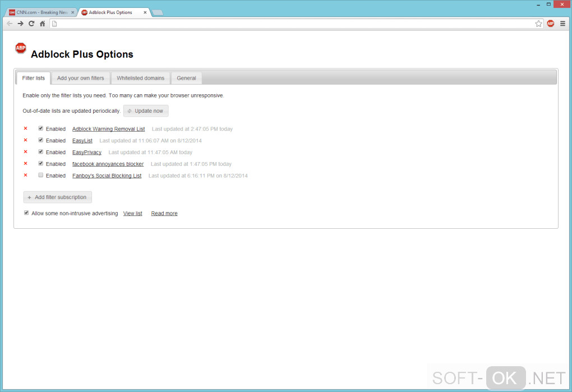Image resolution: width=572 pixels, height=392 pixels.
Task: Remove the EasyPrivacy subscription with red X
Action: click(x=26, y=151)
